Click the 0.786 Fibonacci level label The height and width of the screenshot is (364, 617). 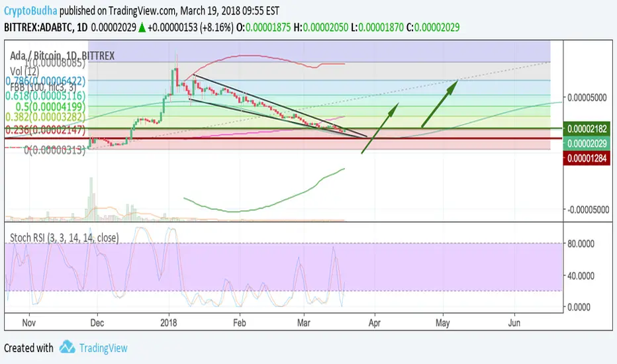pyautogui.click(x=46, y=81)
